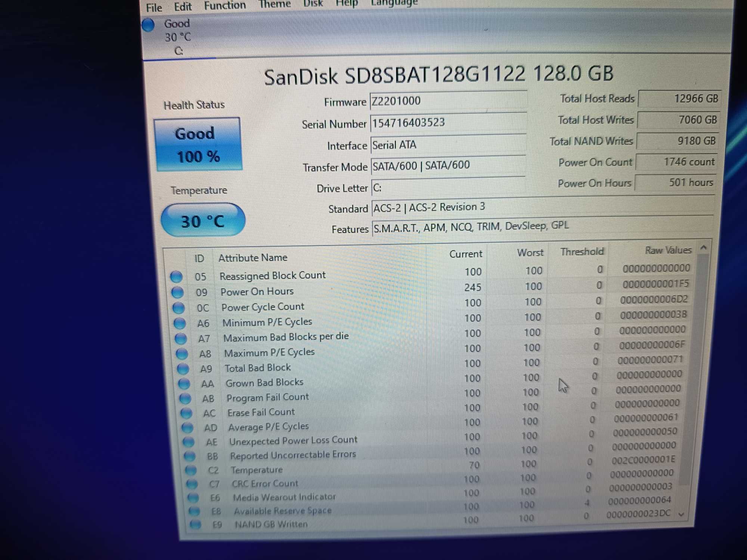Click status dot for Reassigned Block Count
This screenshot has height=560, width=747.
pos(176,277)
